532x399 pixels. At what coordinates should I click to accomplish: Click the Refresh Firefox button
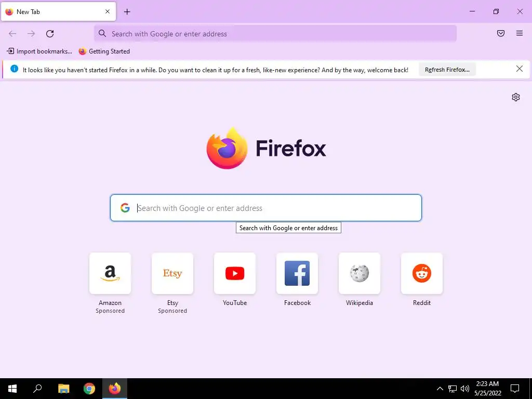tap(447, 70)
